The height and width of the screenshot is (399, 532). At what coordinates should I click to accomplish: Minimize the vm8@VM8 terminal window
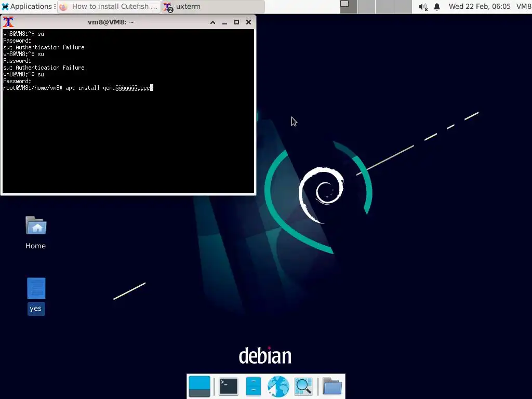point(224,22)
